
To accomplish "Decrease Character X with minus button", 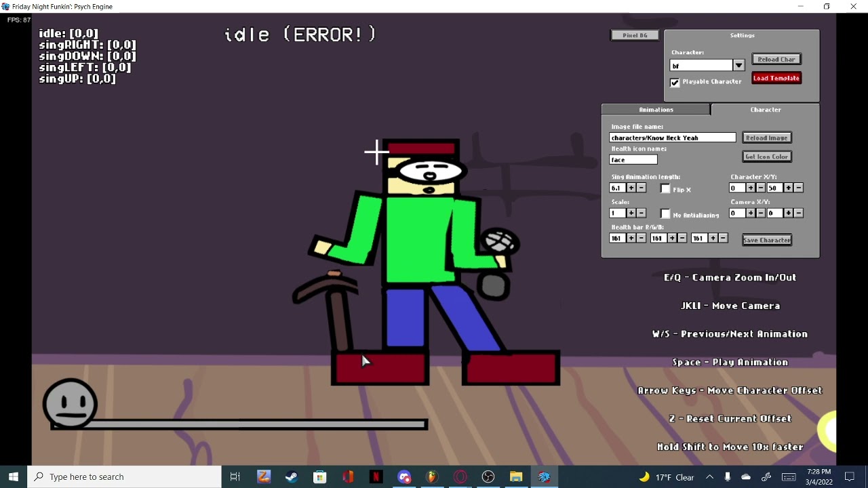I will pos(761,188).
